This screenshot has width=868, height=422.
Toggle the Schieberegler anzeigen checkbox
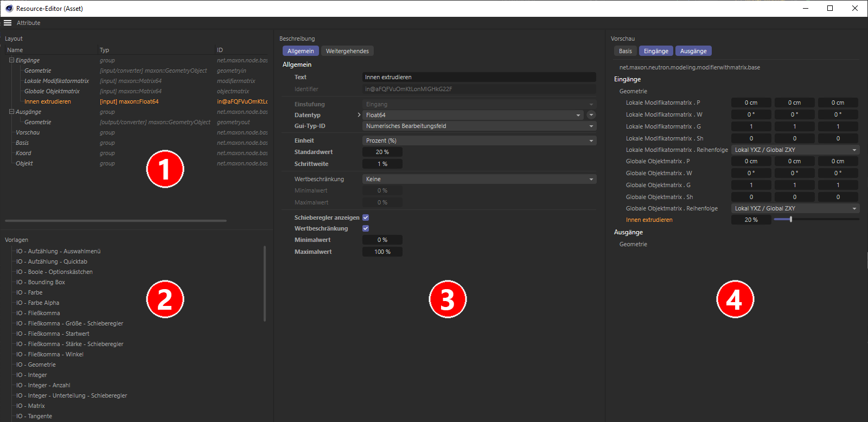click(366, 218)
